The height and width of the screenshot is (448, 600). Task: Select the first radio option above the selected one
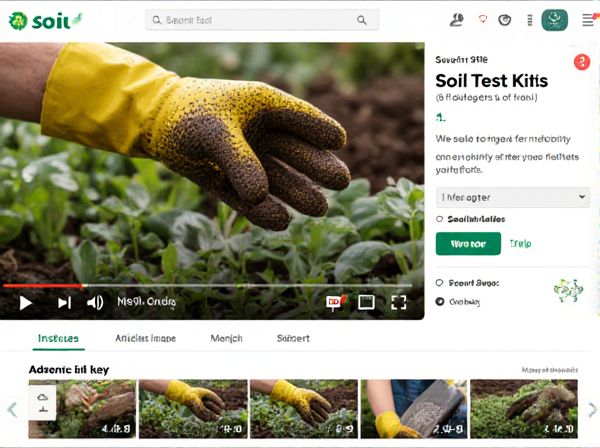coord(440,283)
